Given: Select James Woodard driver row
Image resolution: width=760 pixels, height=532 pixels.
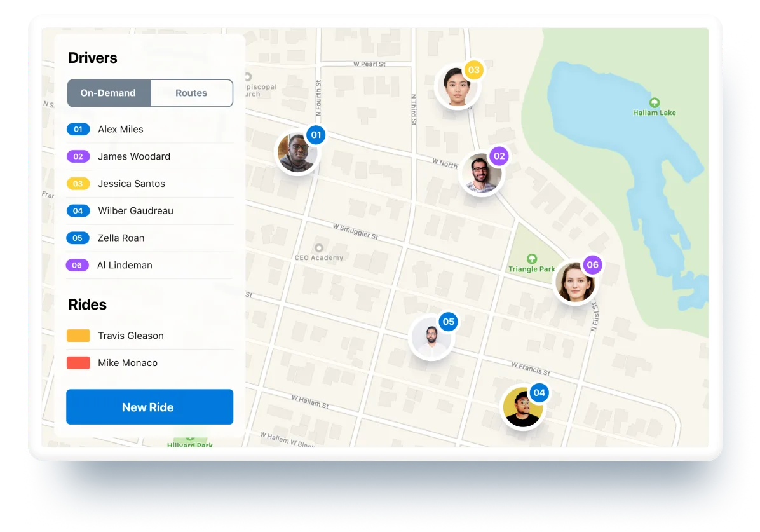Looking at the screenshot, I should pyautogui.click(x=150, y=156).
